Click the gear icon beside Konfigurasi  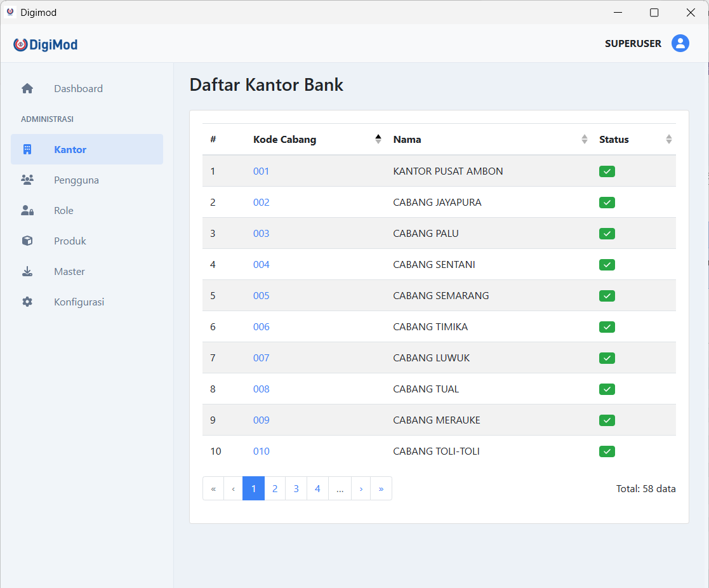coord(27,302)
